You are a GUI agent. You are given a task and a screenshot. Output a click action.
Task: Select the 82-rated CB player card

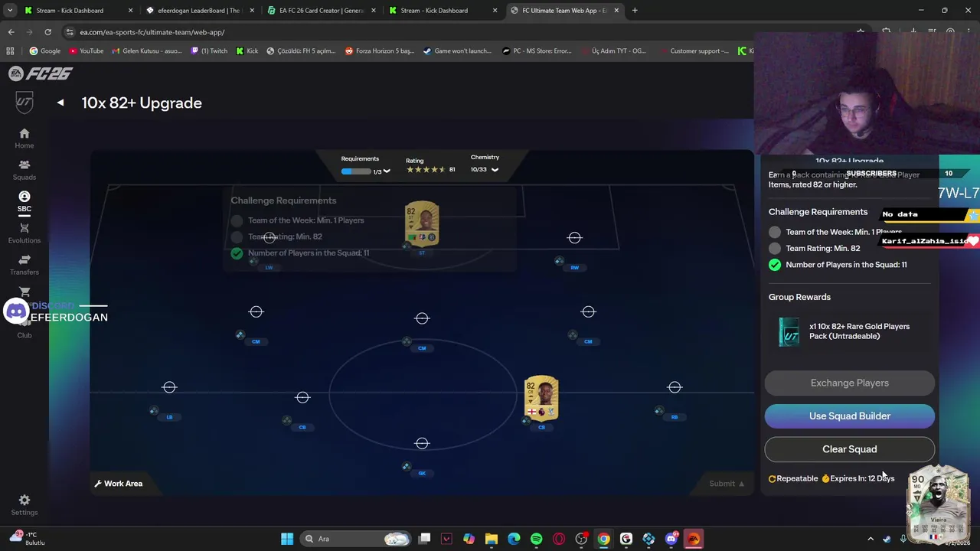click(x=541, y=398)
